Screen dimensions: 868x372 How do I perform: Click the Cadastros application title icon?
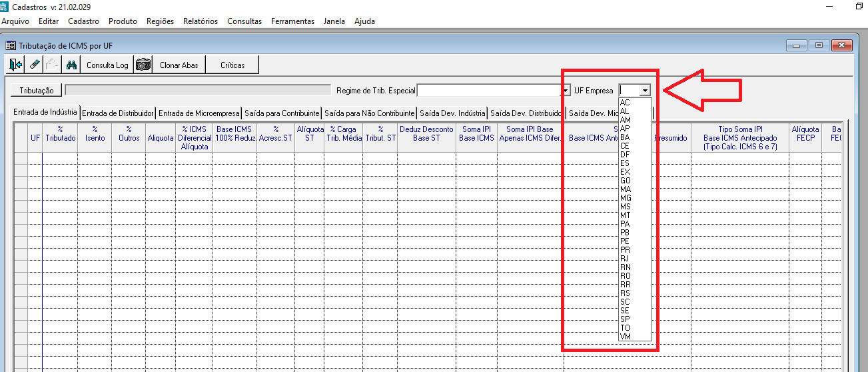[x=5, y=6]
